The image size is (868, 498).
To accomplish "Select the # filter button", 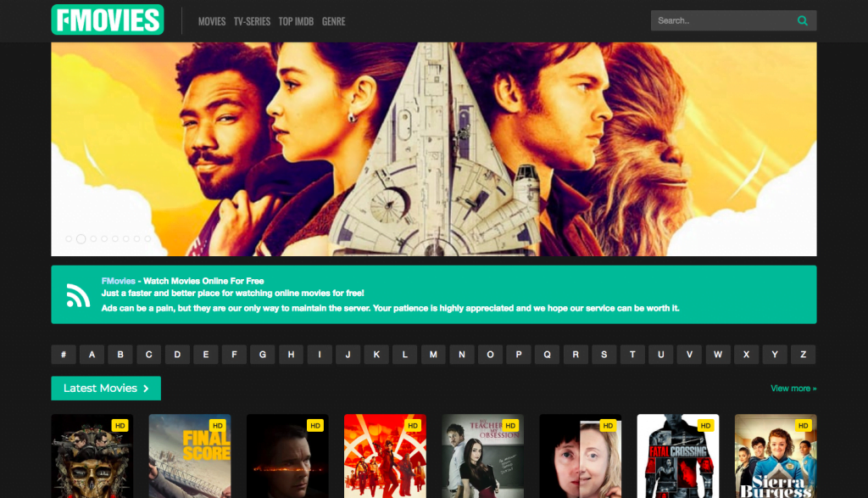I will [64, 355].
